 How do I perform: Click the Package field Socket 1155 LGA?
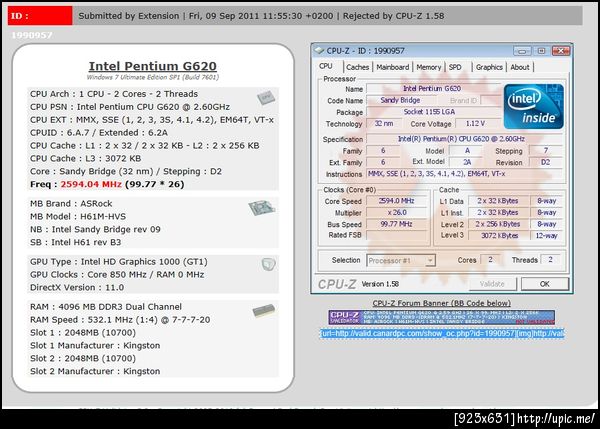coord(433,112)
